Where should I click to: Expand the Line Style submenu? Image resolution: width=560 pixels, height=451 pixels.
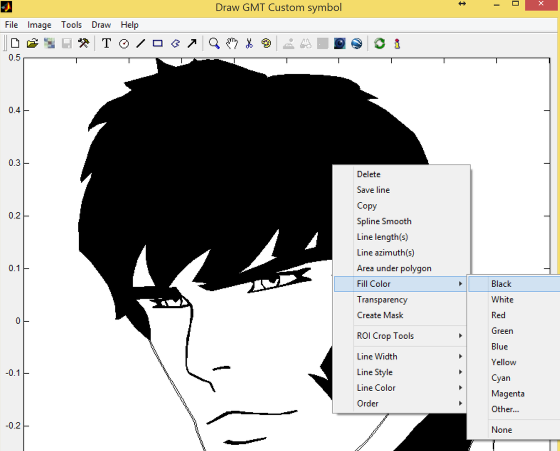(x=401, y=372)
